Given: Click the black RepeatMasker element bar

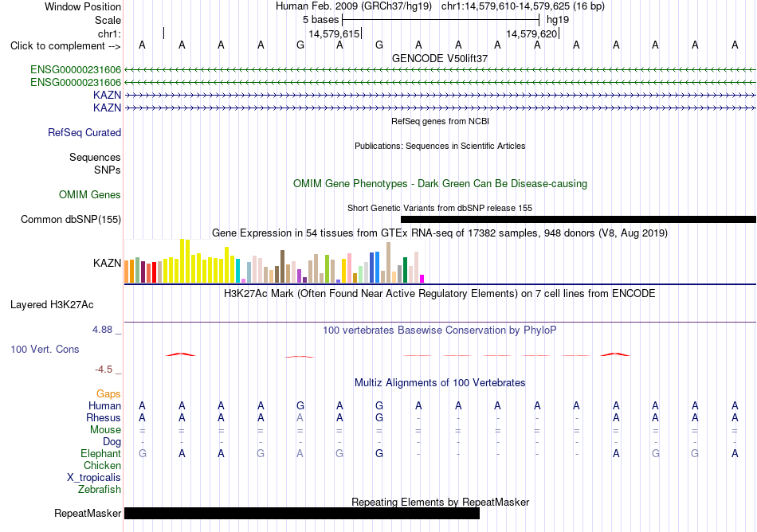Looking at the screenshot, I should click(x=302, y=513).
